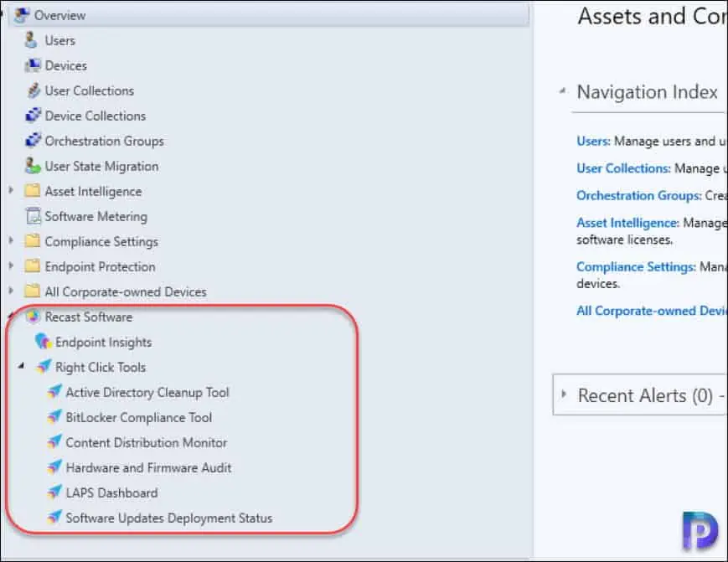Open BitLocker Compliance Tool

(x=139, y=417)
